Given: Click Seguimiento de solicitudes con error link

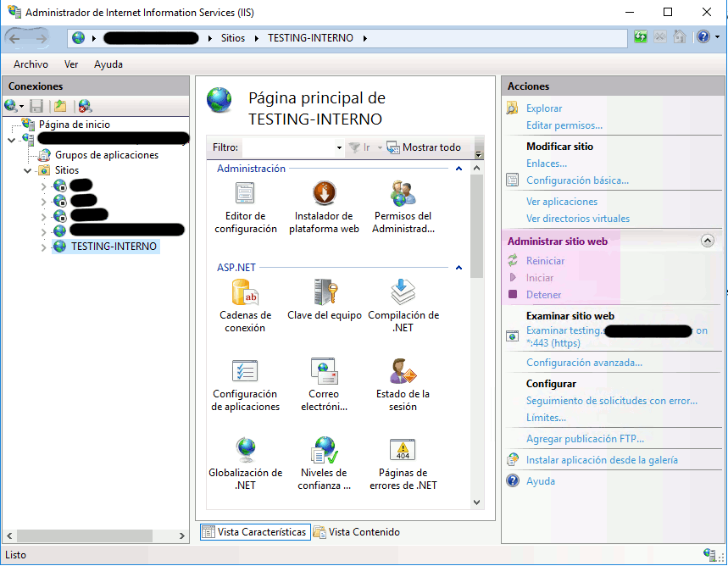Looking at the screenshot, I should tap(611, 401).
